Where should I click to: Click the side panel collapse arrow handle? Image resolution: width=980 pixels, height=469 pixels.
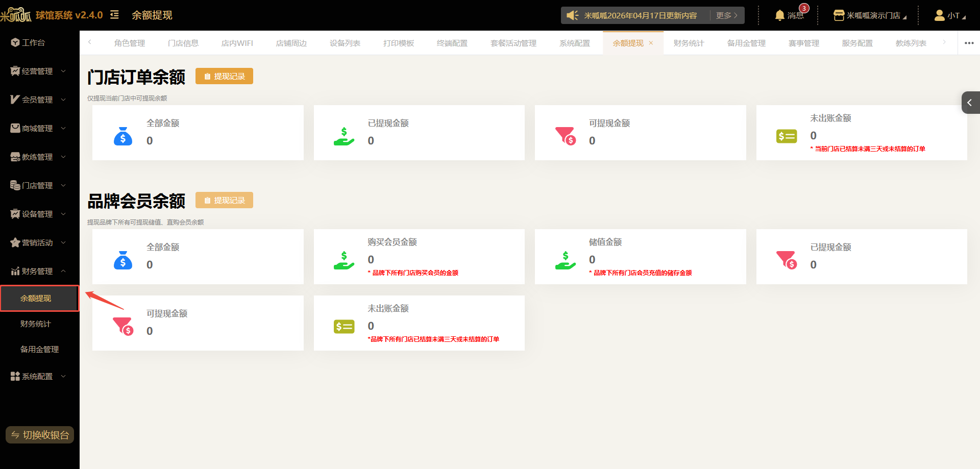(x=970, y=103)
